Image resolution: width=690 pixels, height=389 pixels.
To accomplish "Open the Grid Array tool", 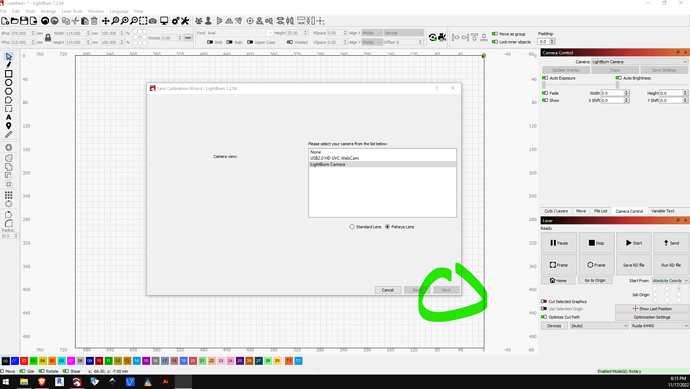I will [x=8, y=195].
